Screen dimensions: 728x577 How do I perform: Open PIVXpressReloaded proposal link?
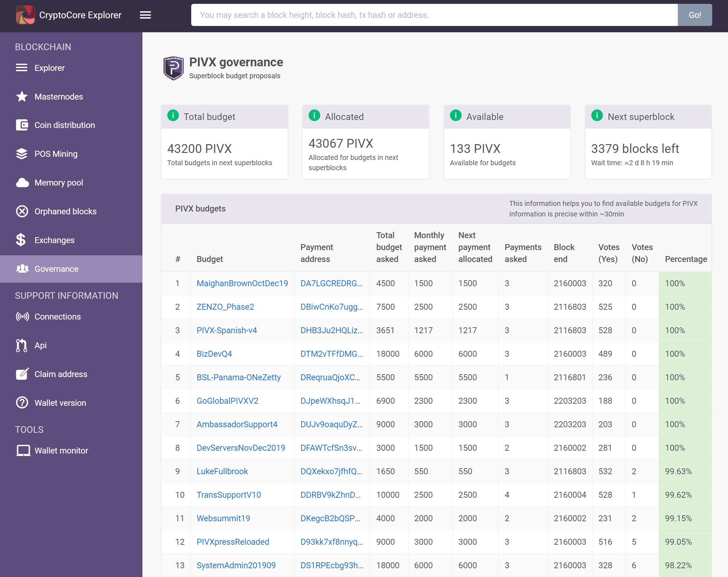click(233, 542)
